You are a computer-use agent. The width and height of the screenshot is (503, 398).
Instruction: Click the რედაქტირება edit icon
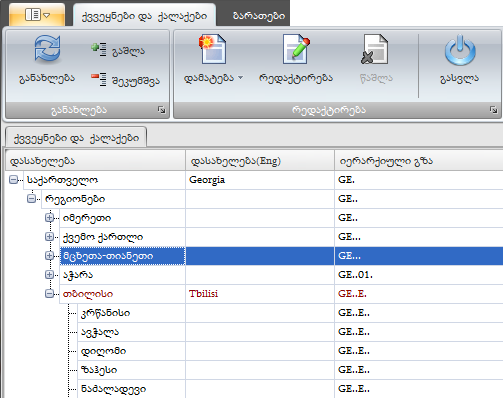296,49
